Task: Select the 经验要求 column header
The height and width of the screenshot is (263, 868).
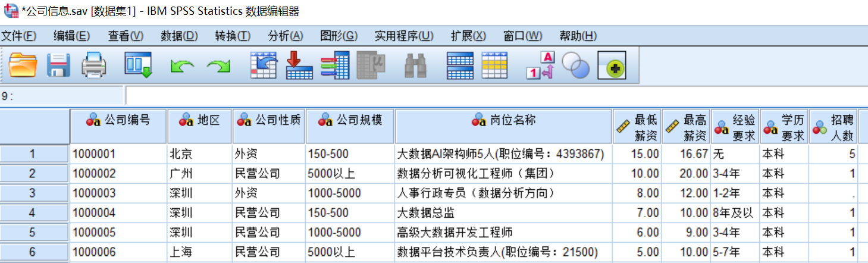Action: [735, 126]
